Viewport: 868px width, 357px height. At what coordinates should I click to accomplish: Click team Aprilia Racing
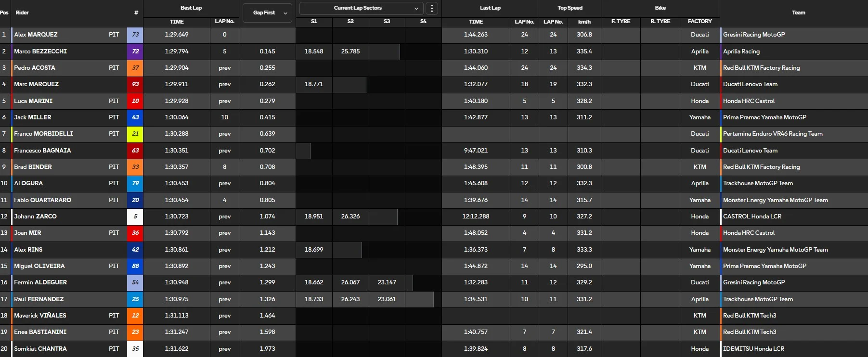(741, 51)
